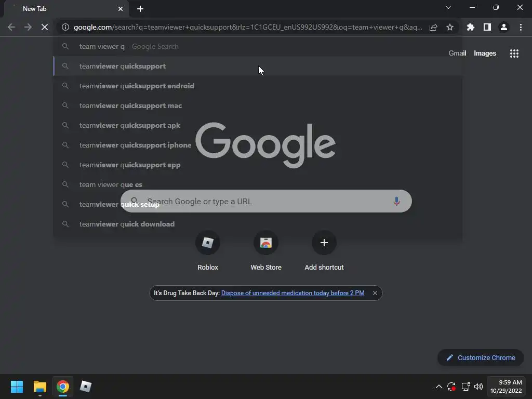The width and height of the screenshot is (532, 399).
Task: Click the Chrome taskbar icon
Action: 63,387
